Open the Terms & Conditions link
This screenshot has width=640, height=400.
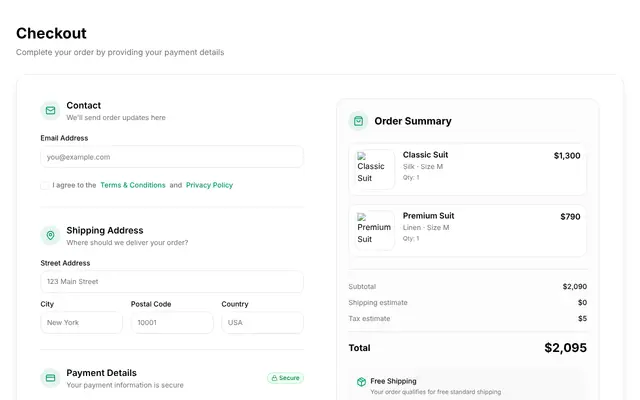(133, 185)
